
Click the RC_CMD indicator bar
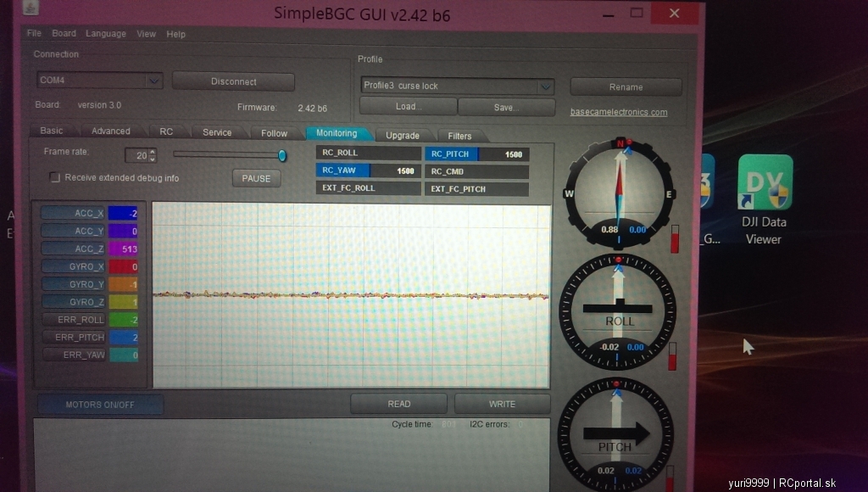(x=476, y=171)
